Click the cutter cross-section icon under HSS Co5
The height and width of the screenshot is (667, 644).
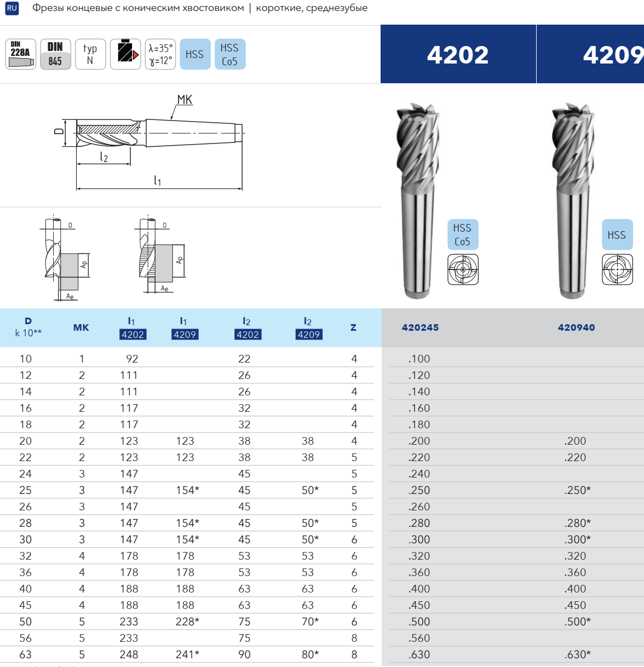[x=463, y=269]
